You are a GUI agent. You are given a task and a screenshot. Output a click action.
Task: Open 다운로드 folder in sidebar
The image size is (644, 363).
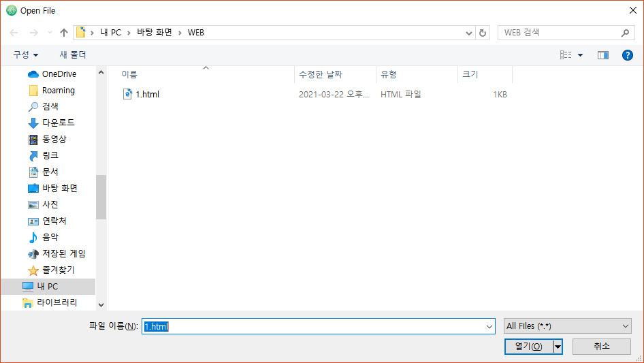51,123
